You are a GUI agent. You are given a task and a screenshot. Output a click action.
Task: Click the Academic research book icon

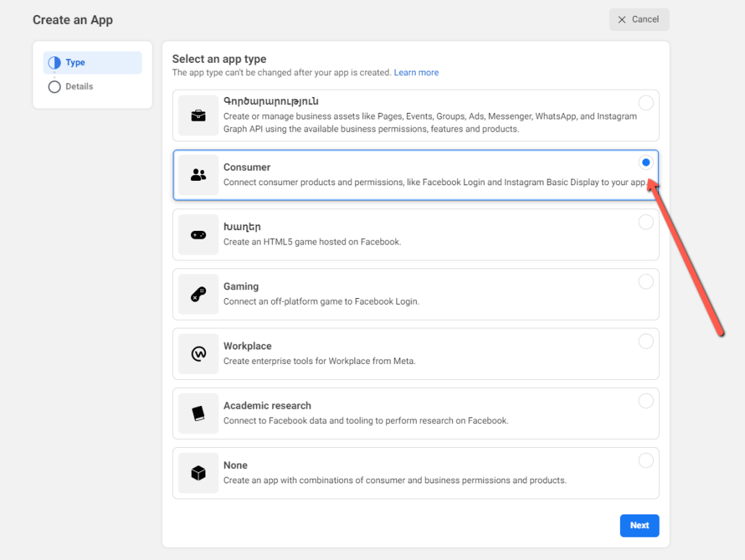(197, 413)
